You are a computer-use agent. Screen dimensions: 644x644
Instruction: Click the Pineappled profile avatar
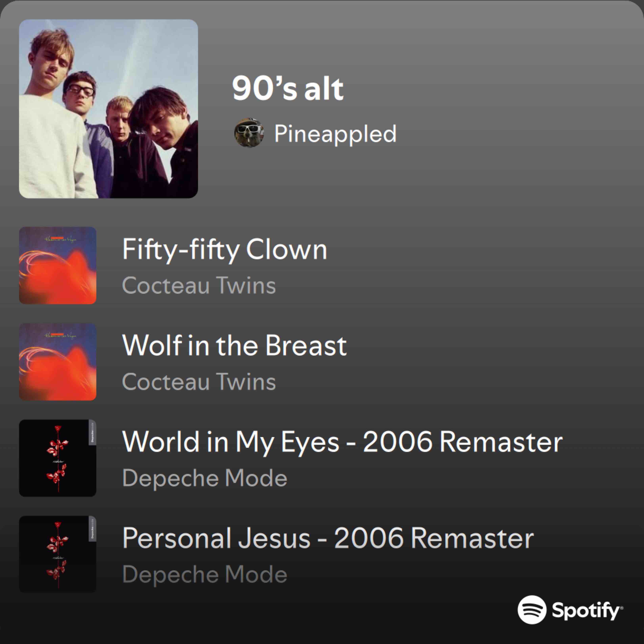click(x=249, y=133)
